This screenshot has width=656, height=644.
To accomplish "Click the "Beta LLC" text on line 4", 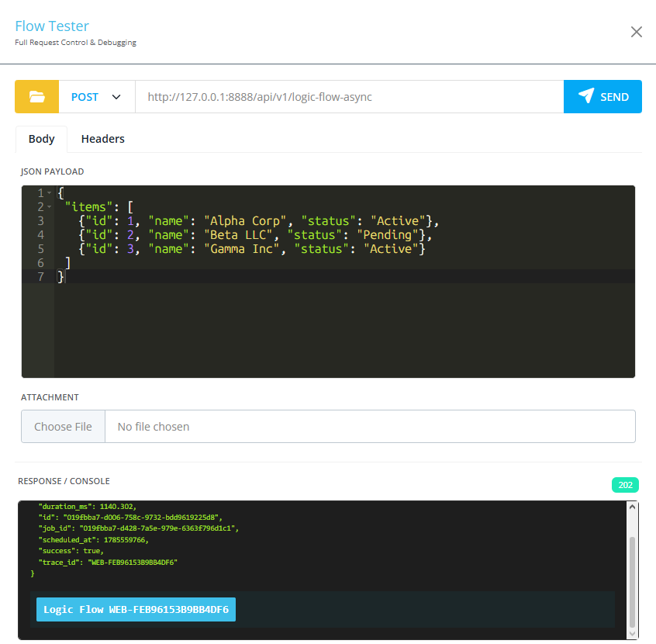I will click(238, 235).
